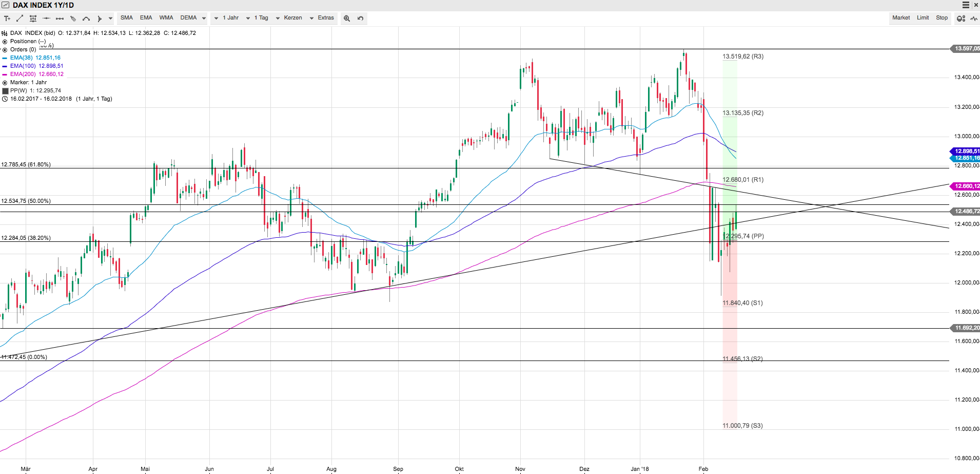Click the 11.692,20 price tag on axis
This screenshot has height=474, width=980.
click(x=965, y=328)
